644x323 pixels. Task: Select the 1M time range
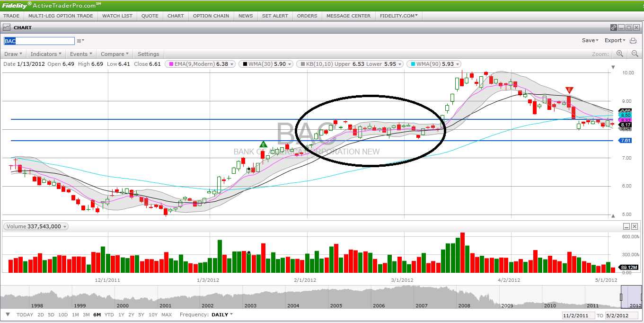76,314
